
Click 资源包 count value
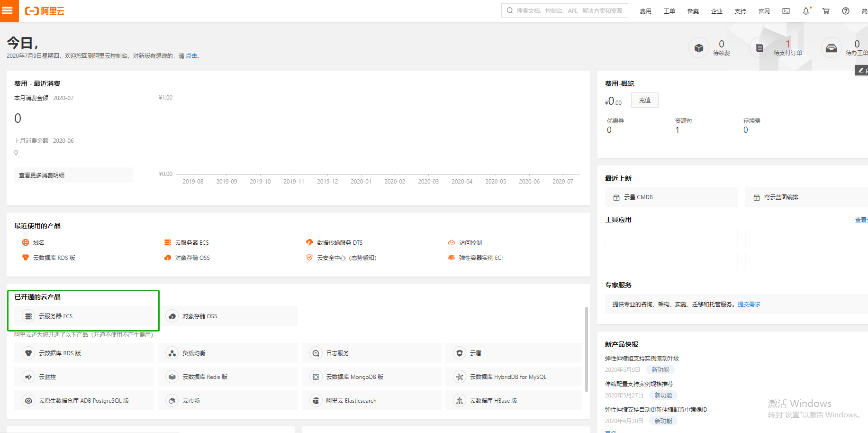[x=678, y=130]
